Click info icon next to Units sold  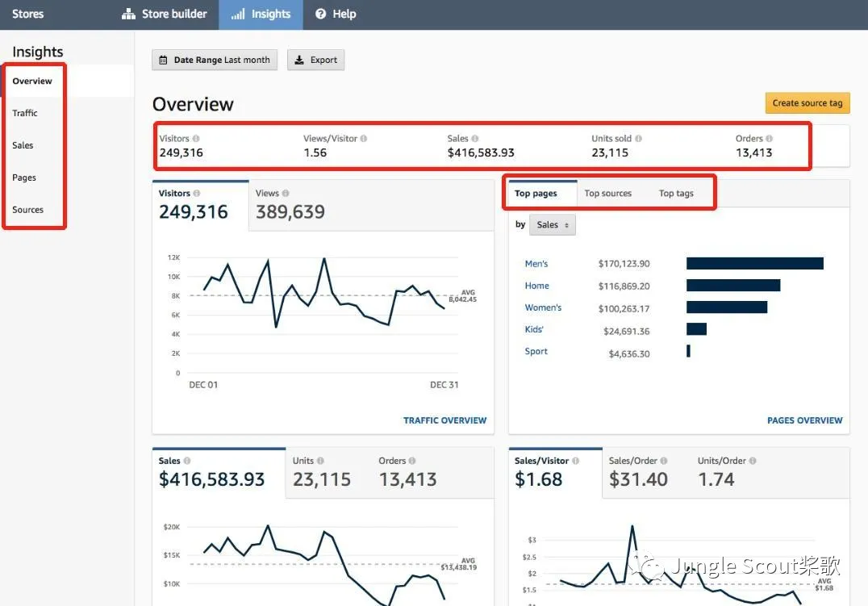pyautogui.click(x=638, y=139)
